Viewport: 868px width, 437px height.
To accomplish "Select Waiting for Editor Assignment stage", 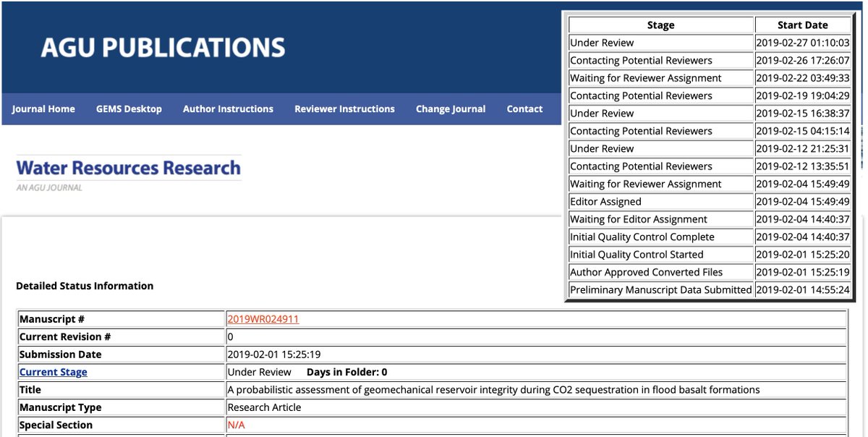I will coord(639,219).
